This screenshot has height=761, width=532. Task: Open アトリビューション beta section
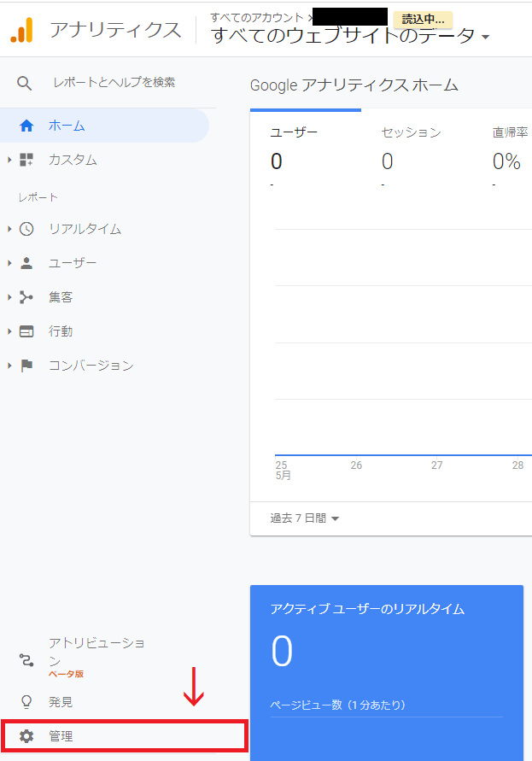(96, 652)
